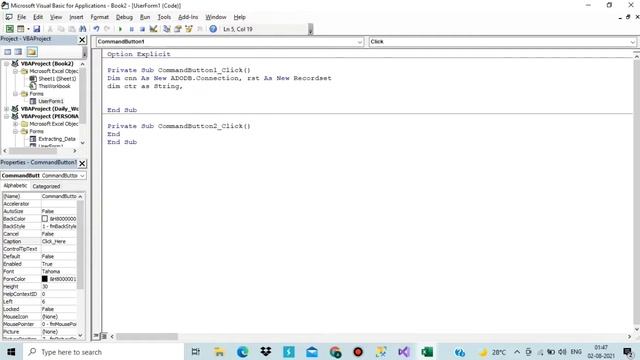
Task: Close the Properties panel
Action: (82, 163)
